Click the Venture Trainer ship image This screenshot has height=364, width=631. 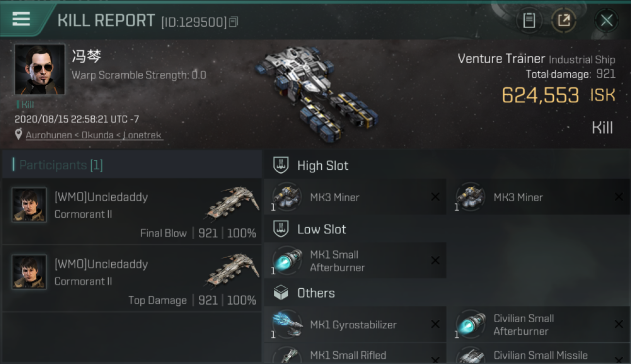coord(315,92)
